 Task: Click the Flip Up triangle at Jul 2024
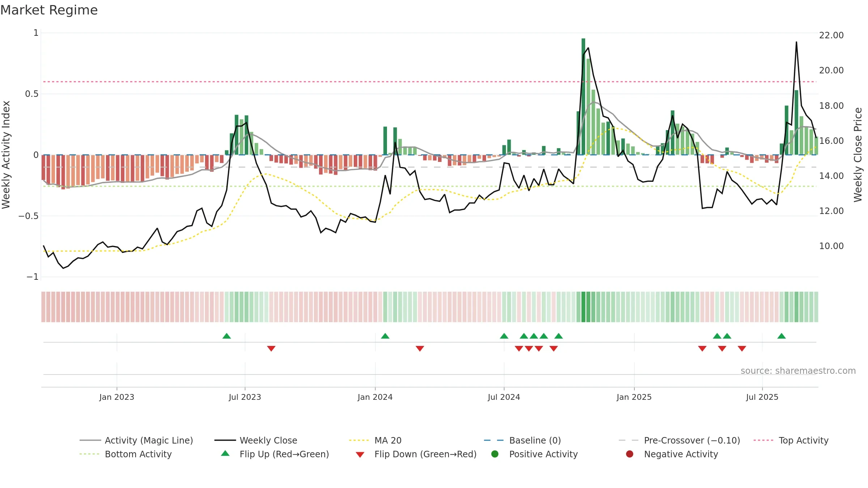(504, 336)
